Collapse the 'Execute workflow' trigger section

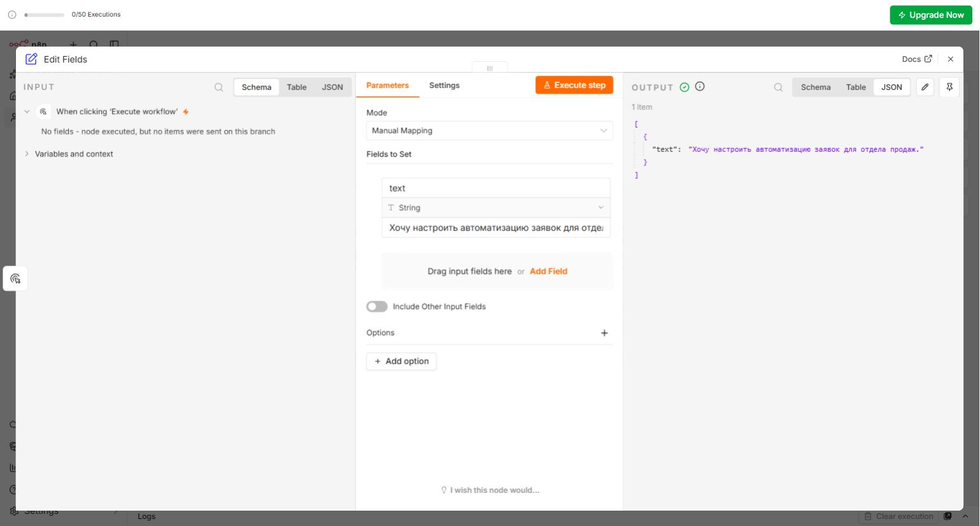(27, 111)
